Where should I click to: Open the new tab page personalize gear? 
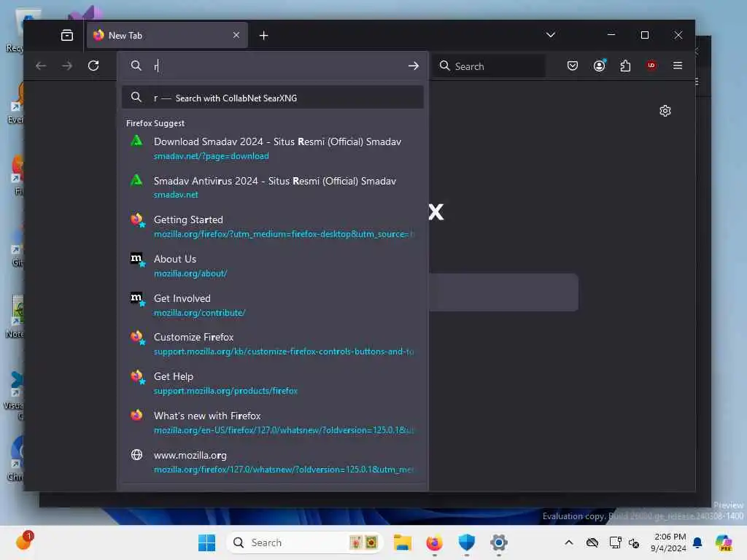point(665,111)
